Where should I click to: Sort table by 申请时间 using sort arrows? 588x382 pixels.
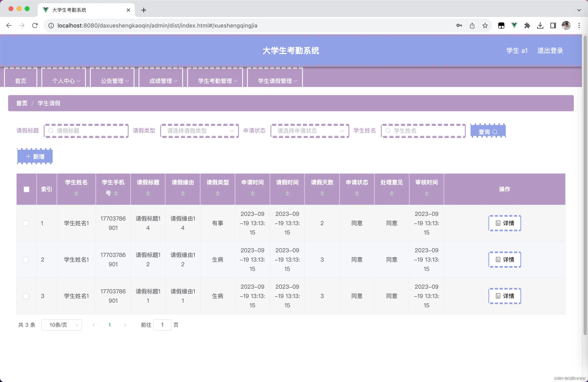click(252, 194)
